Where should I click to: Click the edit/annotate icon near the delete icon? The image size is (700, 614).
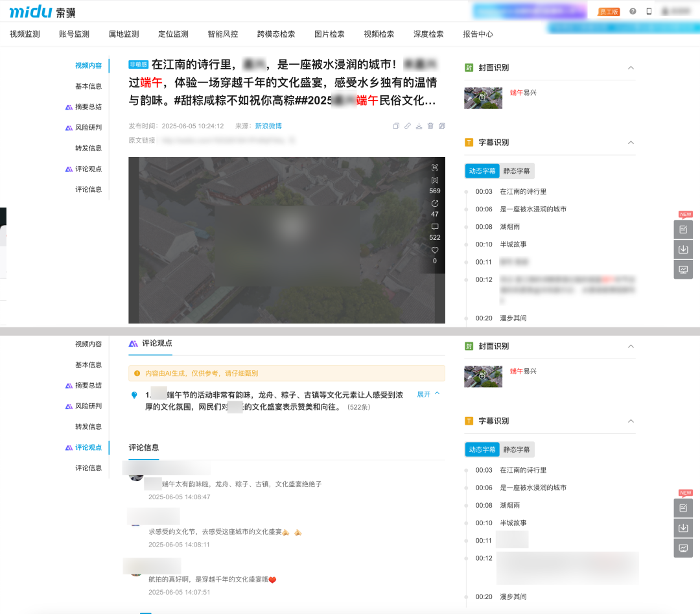[x=442, y=126]
